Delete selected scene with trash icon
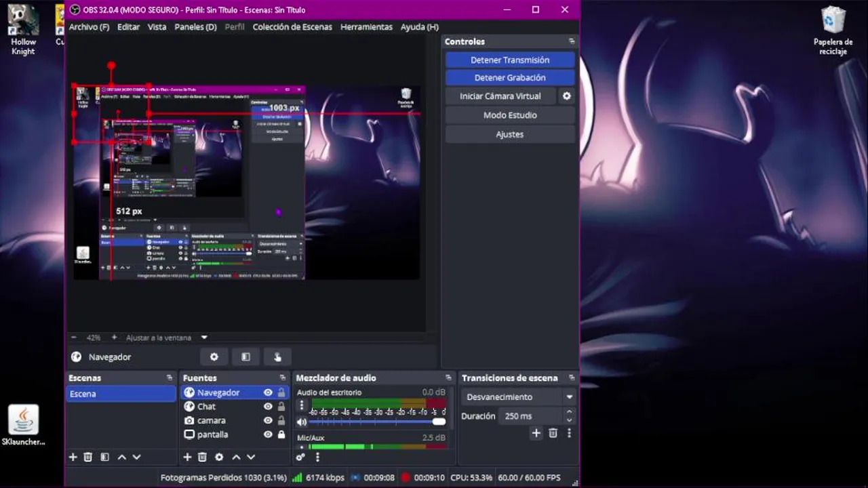Screen dimensions: 868x488 point(88,457)
